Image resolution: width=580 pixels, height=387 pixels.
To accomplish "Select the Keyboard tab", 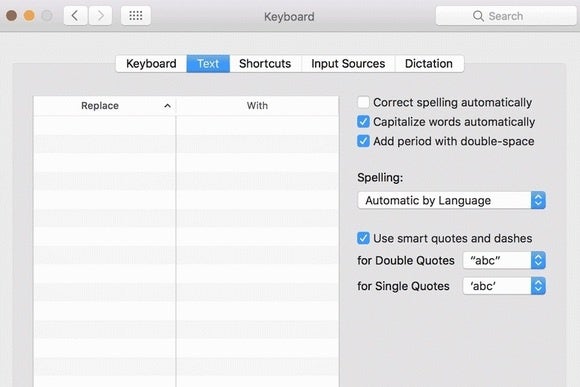I will pyautogui.click(x=151, y=64).
